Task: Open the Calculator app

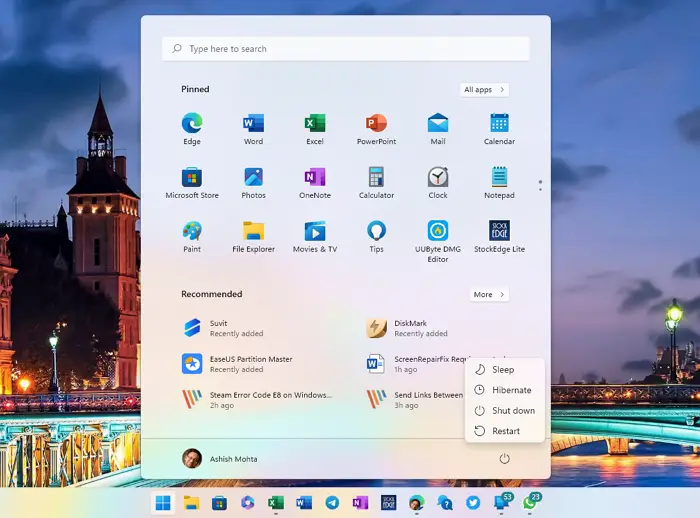Action: (376, 183)
